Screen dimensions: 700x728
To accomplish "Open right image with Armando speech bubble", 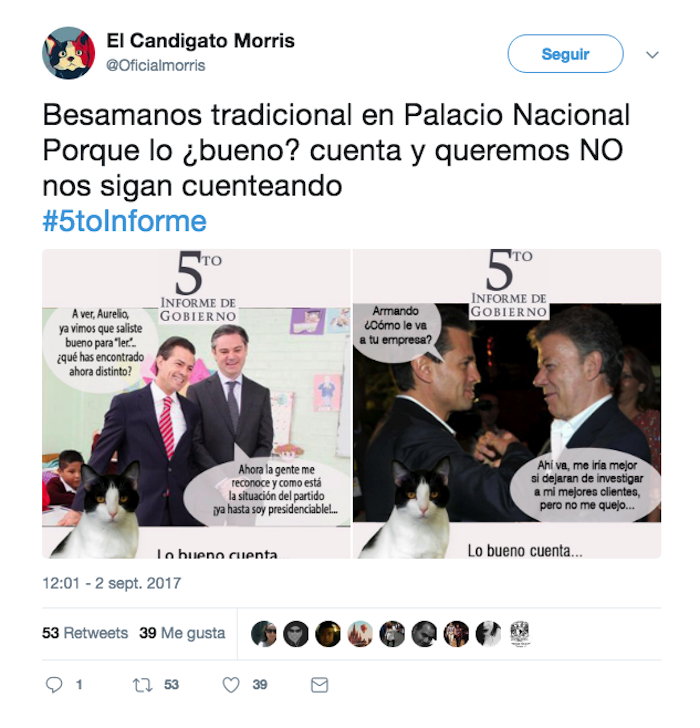I will [507, 403].
